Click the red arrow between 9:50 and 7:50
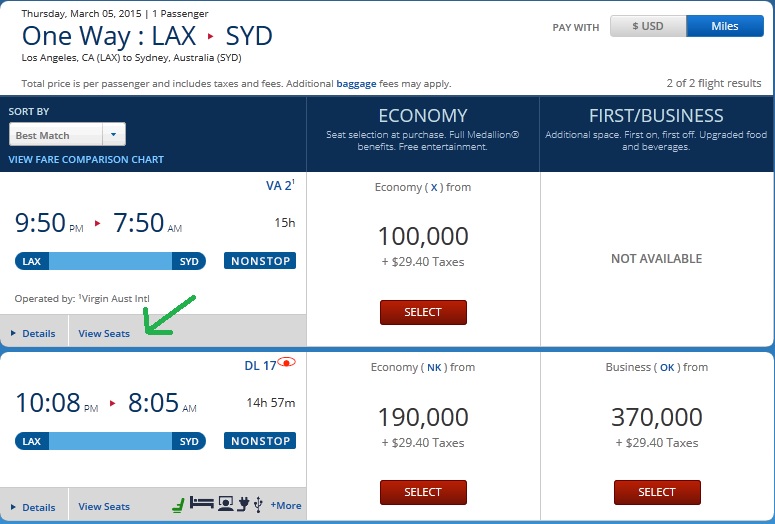Image resolution: width=775 pixels, height=524 pixels. pos(97,223)
